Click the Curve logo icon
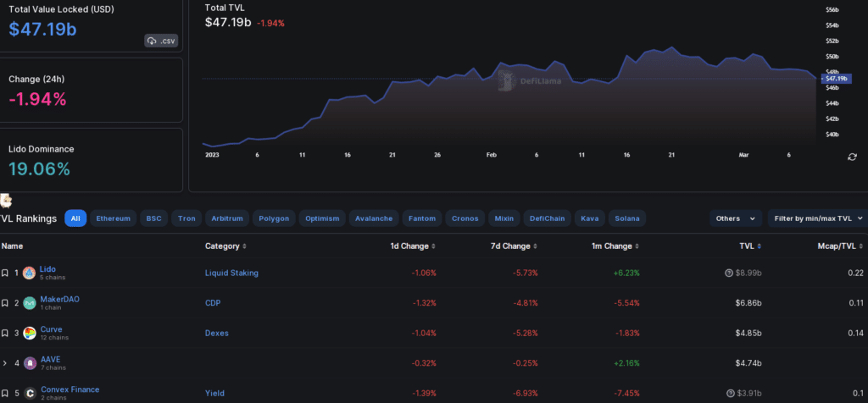 [x=30, y=334]
